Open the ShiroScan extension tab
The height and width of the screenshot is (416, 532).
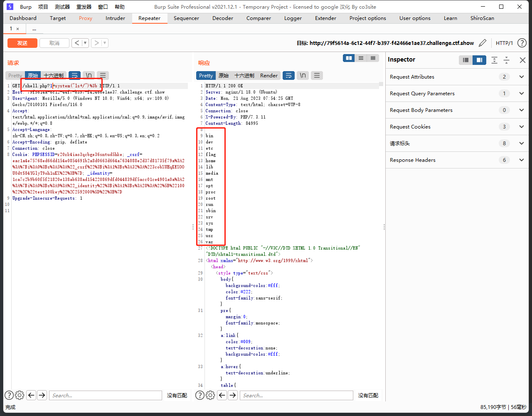[482, 18]
